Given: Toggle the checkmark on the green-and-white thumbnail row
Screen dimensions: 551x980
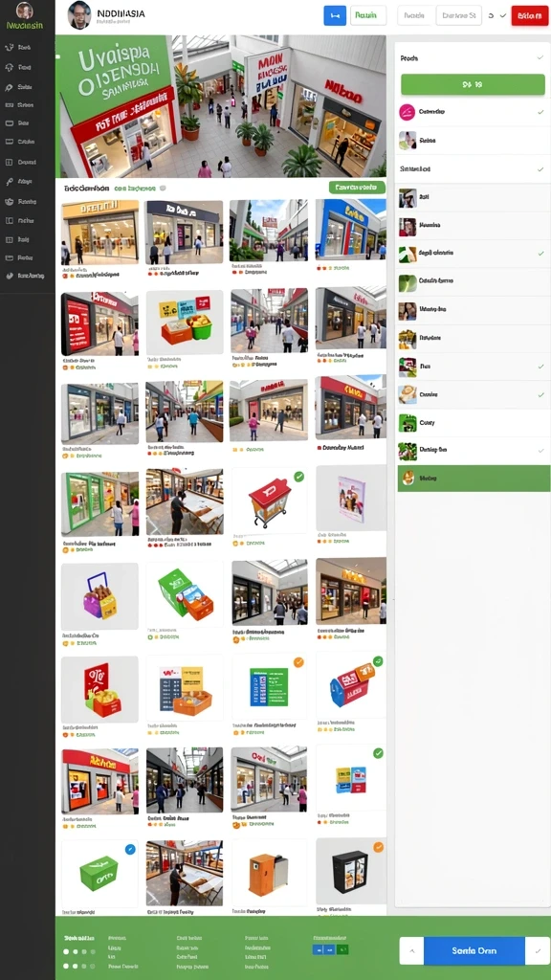Looking at the screenshot, I should (540, 253).
